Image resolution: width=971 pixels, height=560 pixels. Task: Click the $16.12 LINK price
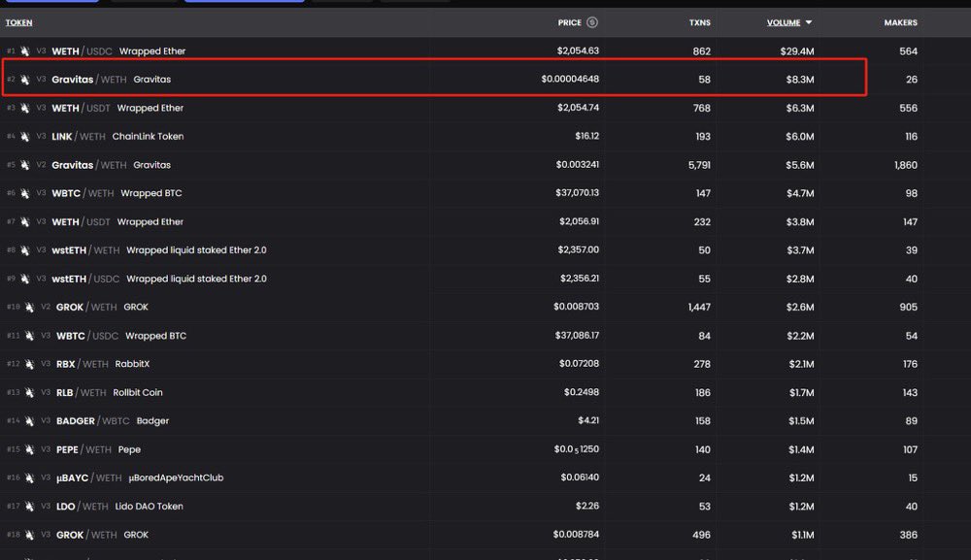(587, 136)
